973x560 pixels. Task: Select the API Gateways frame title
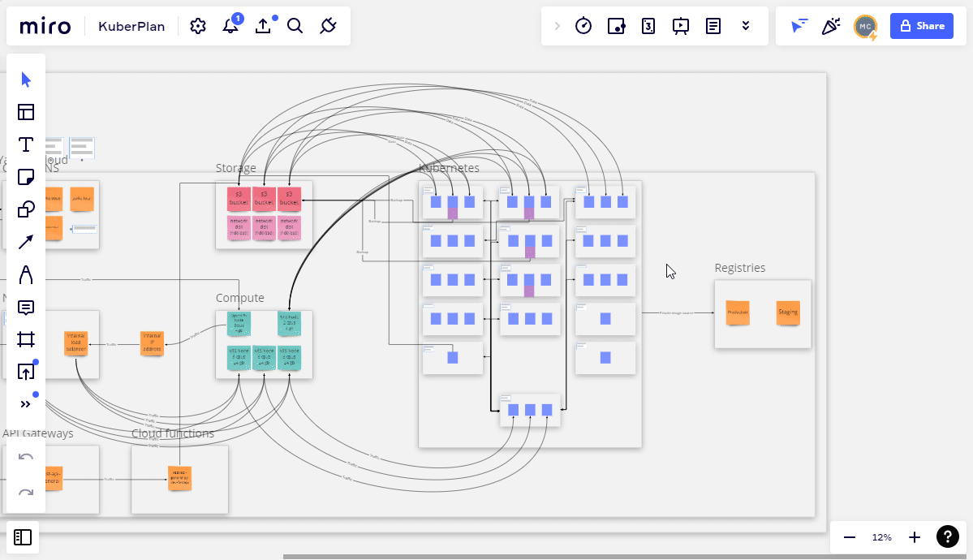[38, 433]
